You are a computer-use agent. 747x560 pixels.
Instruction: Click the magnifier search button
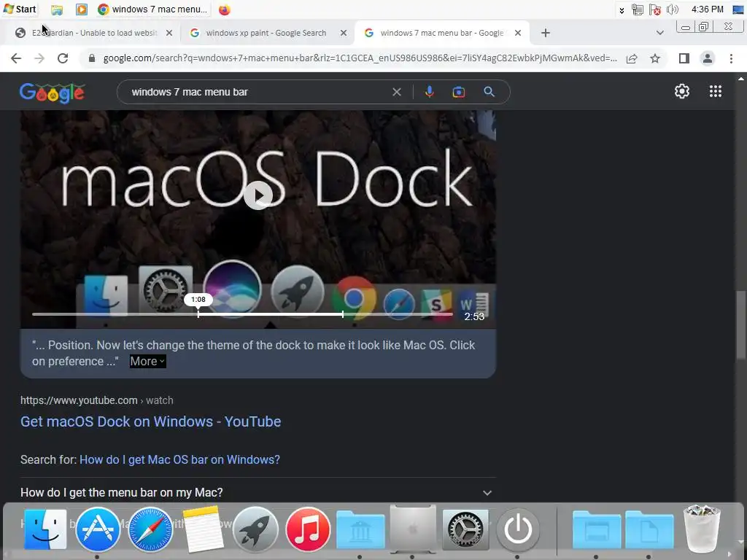tap(489, 92)
